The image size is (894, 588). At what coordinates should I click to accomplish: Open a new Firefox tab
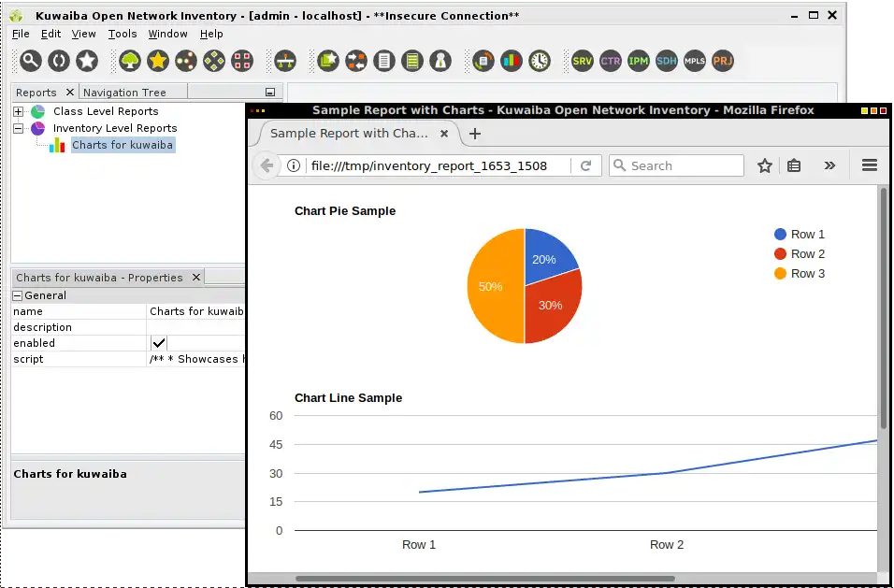pyautogui.click(x=475, y=134)
